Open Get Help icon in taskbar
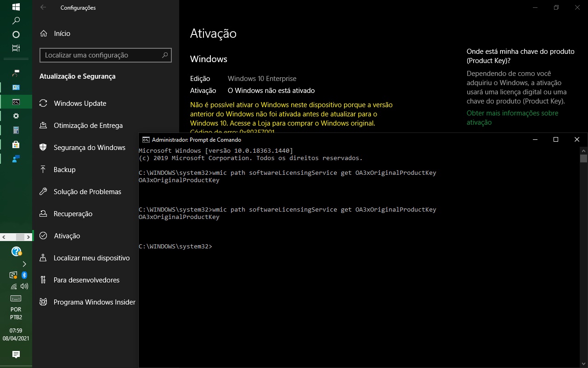588x368 pixels. (16, 251)
